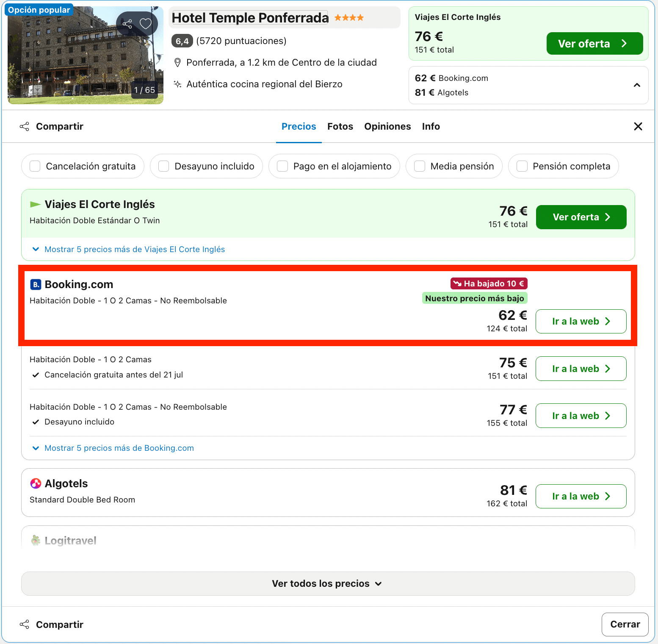Click Ver oferta in Viajes El Corte Inglés row
Image resolution: width=658 pixels, height=644 pixels.
[581, 217]
